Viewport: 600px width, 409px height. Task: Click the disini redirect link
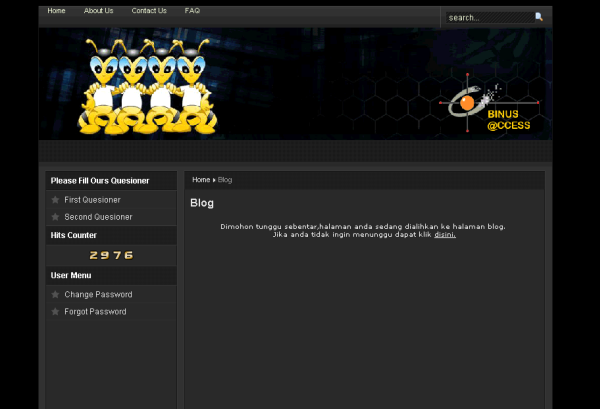(445, 235)
